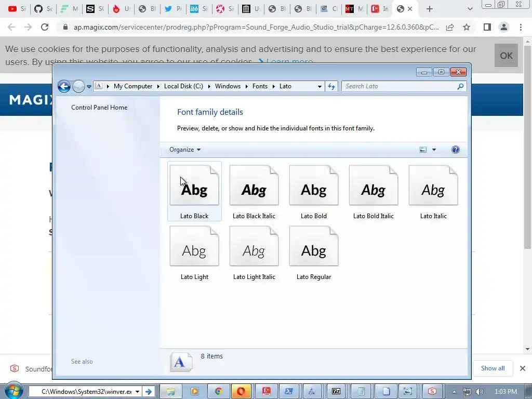Click the forward arrow in Fonts window
532x399 pixels.
78,87
